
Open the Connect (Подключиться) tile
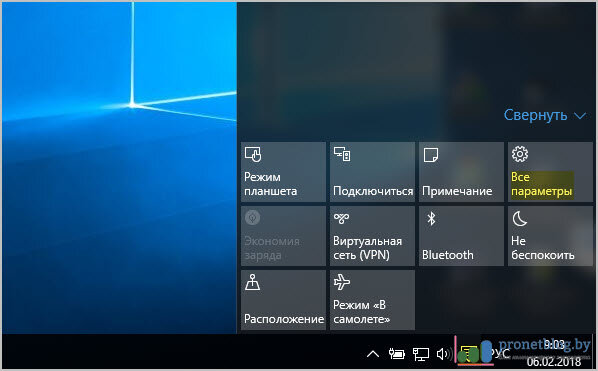[372, 172]
